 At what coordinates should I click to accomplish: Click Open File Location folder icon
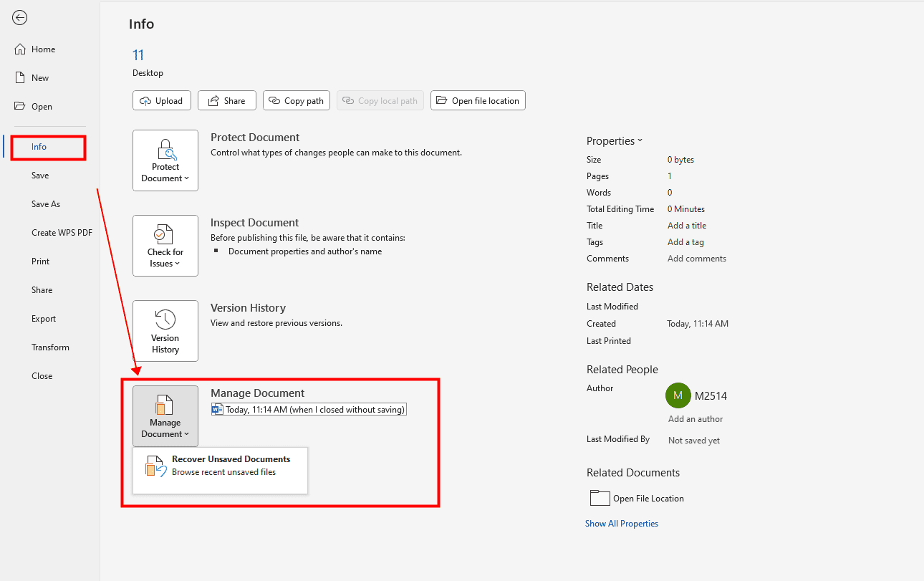[600, 498]
